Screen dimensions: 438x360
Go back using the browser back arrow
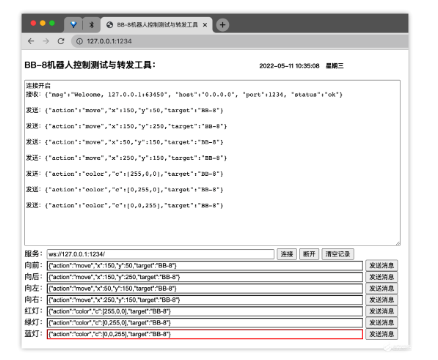[31, 41]
